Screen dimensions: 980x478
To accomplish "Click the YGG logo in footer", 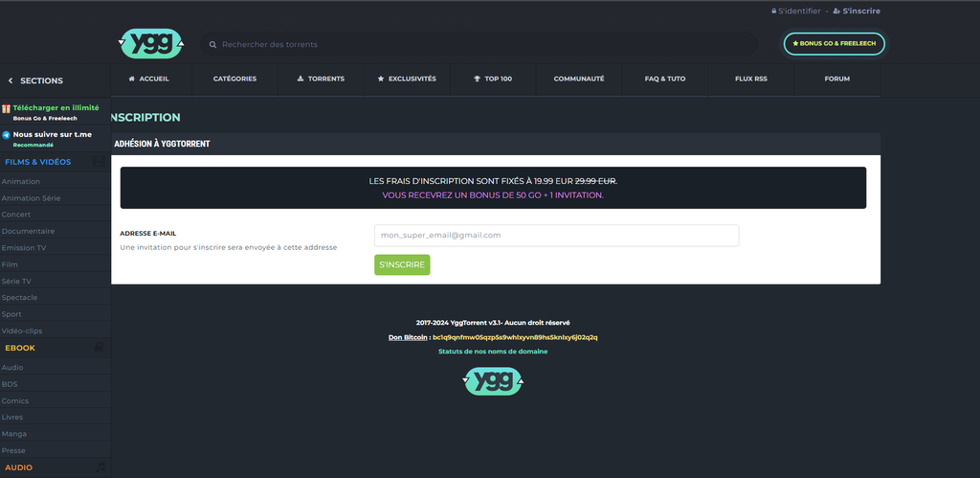I will tap(493, 381).
